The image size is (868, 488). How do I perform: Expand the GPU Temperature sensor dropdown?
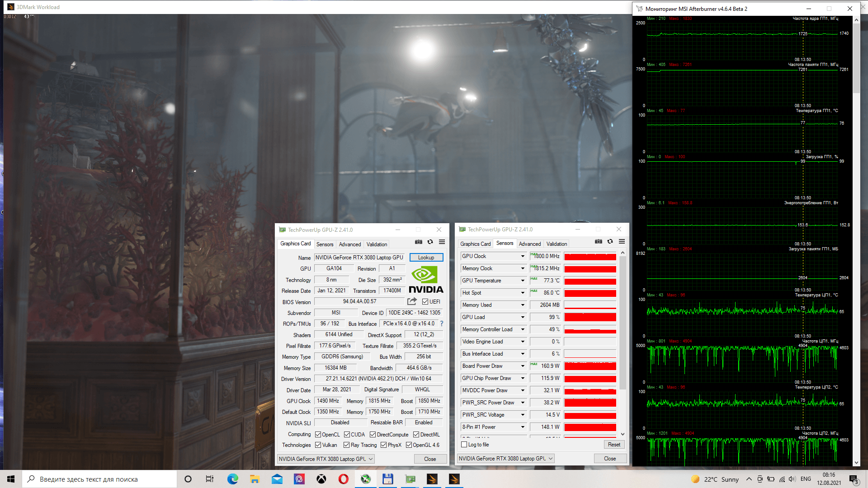[x=523, y=281]
